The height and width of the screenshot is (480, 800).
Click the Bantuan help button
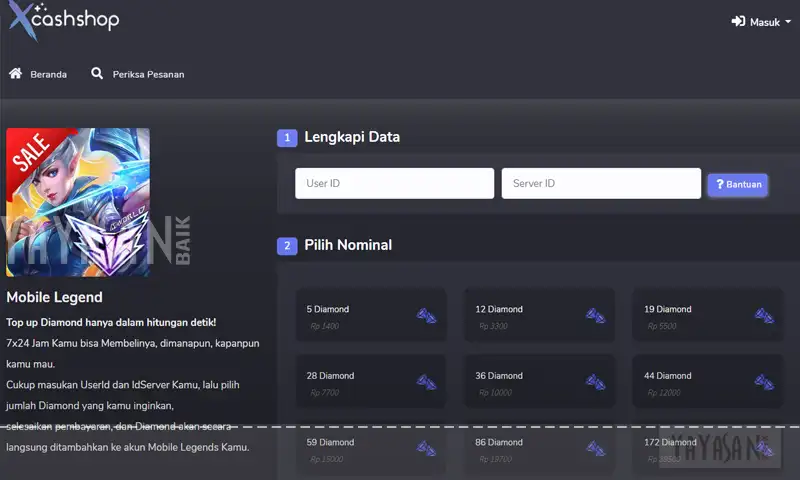tap(738, 185)
